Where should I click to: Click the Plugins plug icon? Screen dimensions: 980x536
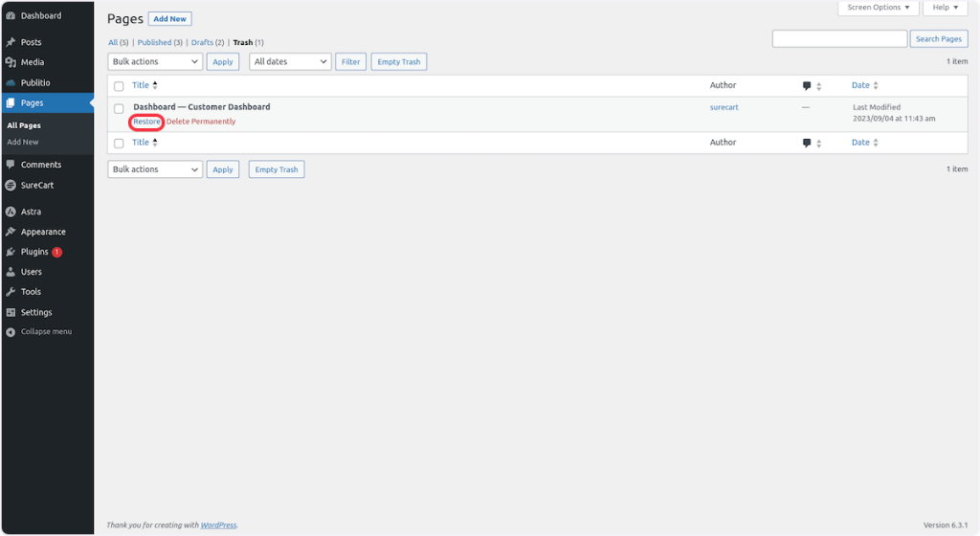click(x=11, y=252)
